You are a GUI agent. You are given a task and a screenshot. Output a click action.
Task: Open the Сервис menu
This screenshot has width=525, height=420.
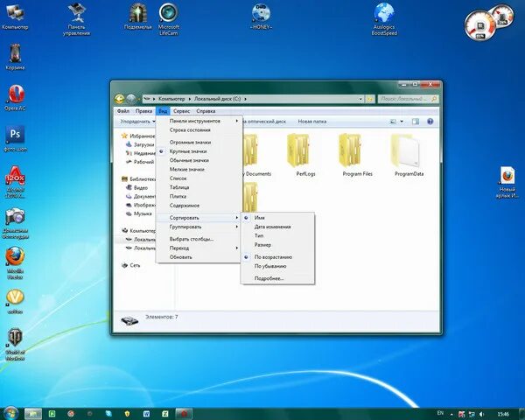coord(181,111)
